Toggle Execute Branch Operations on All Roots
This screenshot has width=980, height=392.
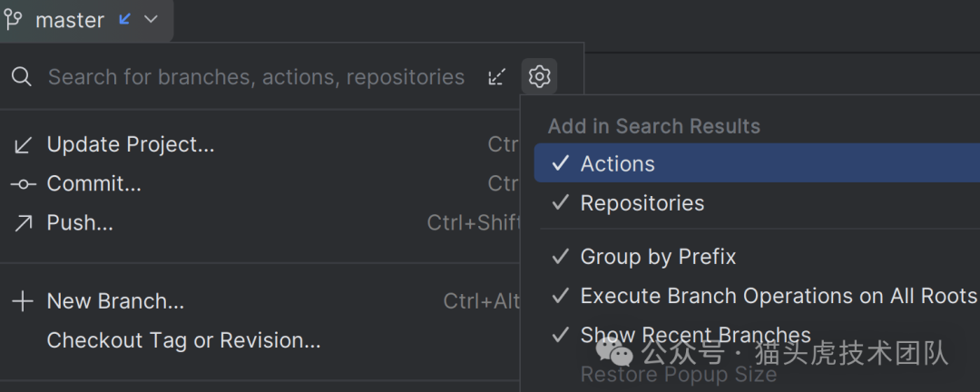tap(778, 296)
